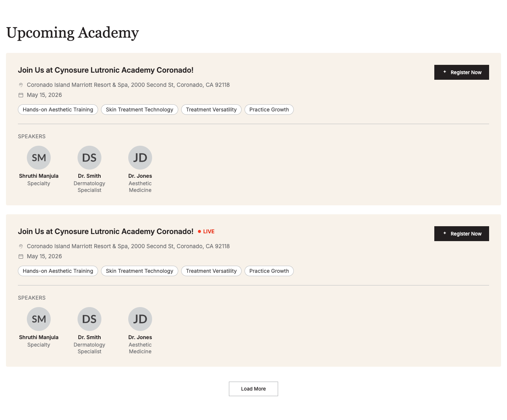This screenshot has height=420, width=507.
Task: Load more upcoming academy events
Action: tap(253, 389)
